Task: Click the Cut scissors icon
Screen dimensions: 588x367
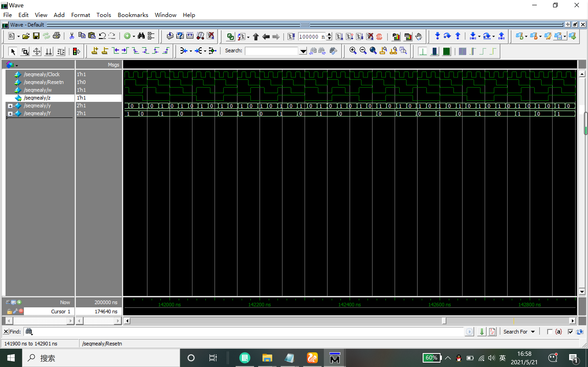Action: click(72, 36)
